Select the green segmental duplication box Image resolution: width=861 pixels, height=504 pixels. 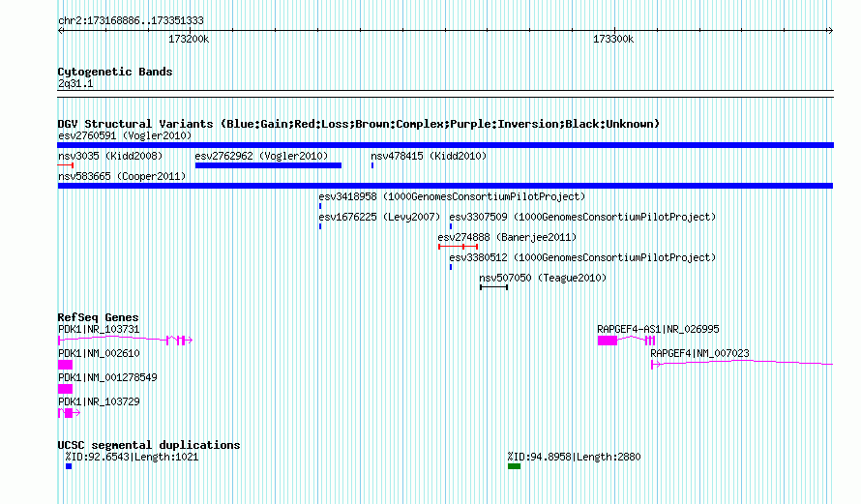tap(514, 466)
